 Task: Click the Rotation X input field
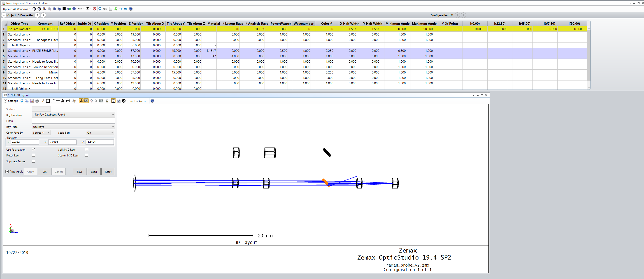25,142
